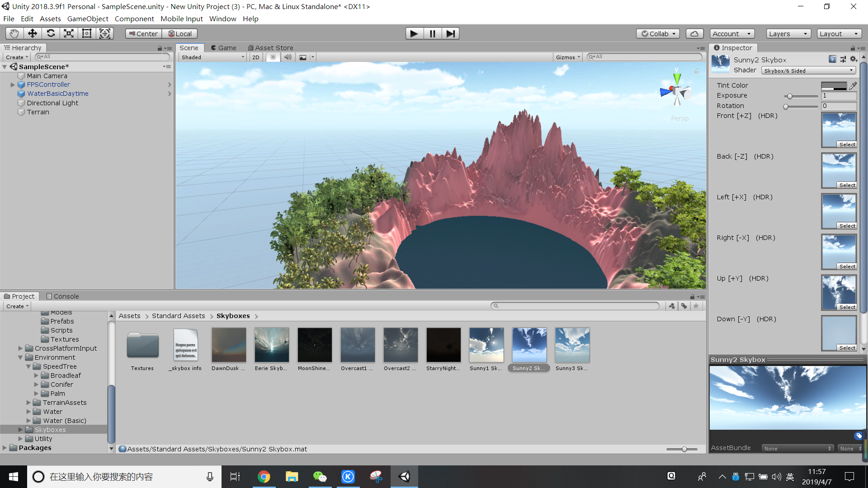
Task: Toggle Local handle rotation button
Action: click(x=180, y=33)
